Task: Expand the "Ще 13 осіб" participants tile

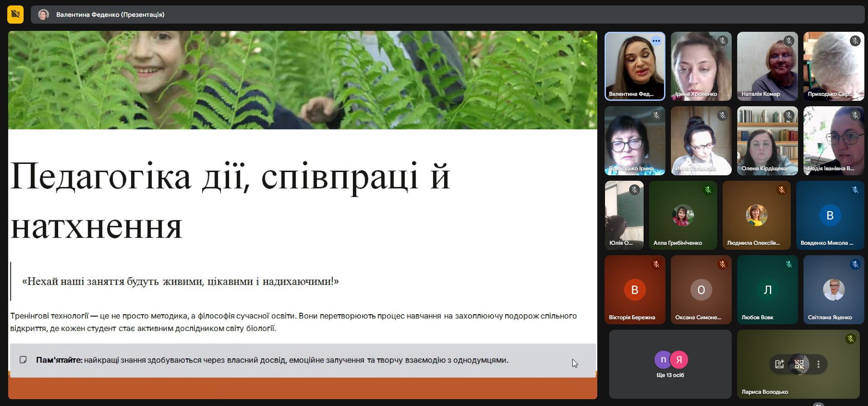Action: (x=670, y=364)
